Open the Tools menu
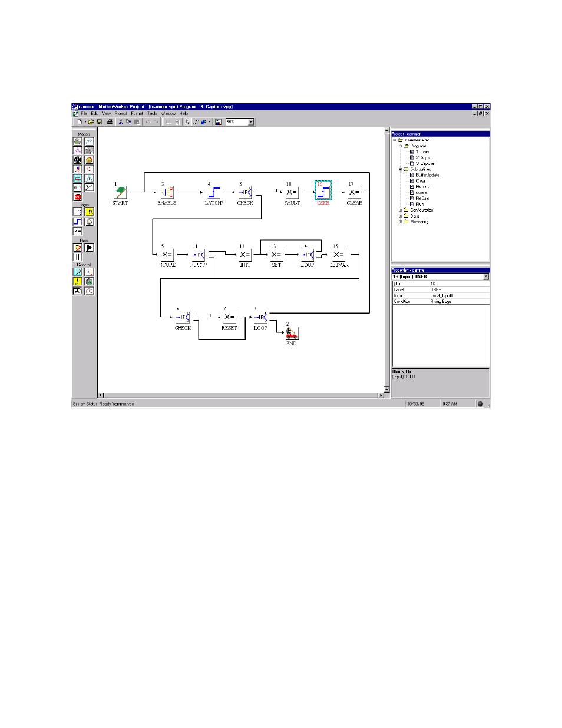Viewport: 562px width, 728px height. (152, 114)
